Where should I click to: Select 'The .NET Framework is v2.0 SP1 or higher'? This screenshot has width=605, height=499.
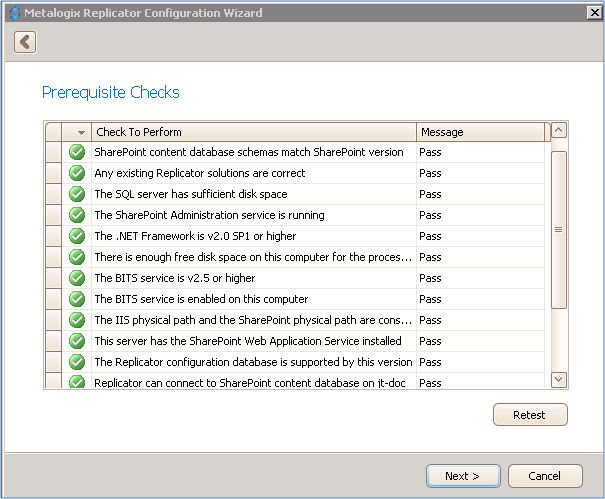point(195,236)
